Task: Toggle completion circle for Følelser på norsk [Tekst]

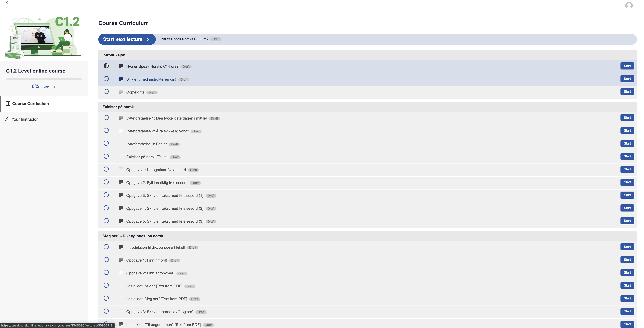Action: (x=106, y=156)
